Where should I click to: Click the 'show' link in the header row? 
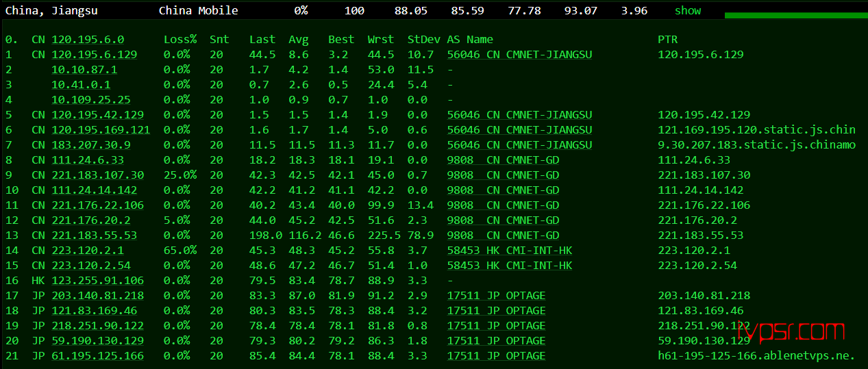(x=688, y=10)
